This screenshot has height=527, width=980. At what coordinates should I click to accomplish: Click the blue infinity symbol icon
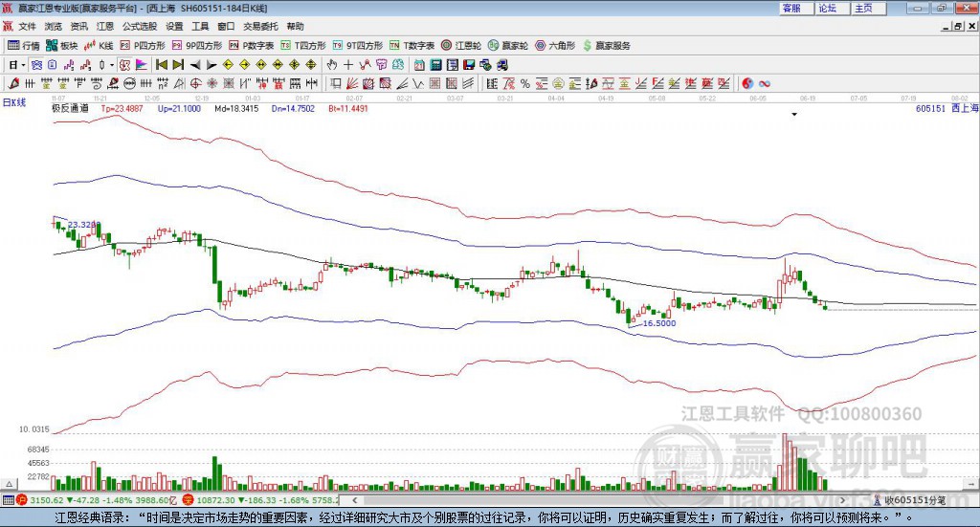tap(765, 83)
